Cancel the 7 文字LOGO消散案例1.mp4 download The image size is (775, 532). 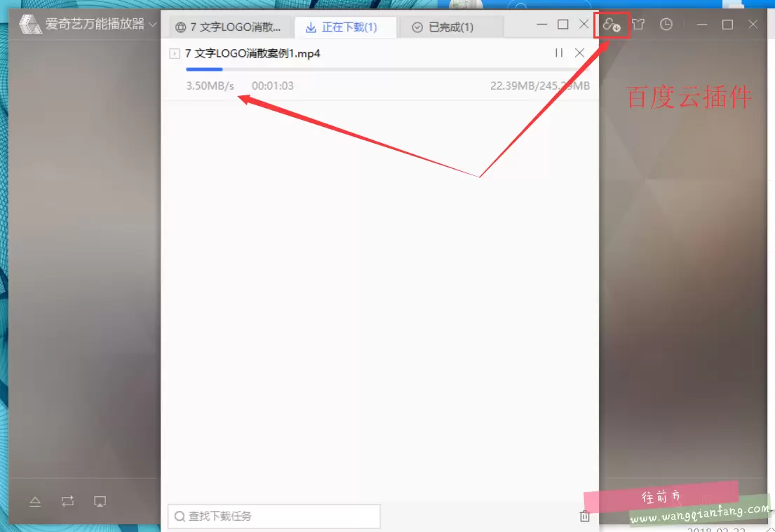(580, 53)
